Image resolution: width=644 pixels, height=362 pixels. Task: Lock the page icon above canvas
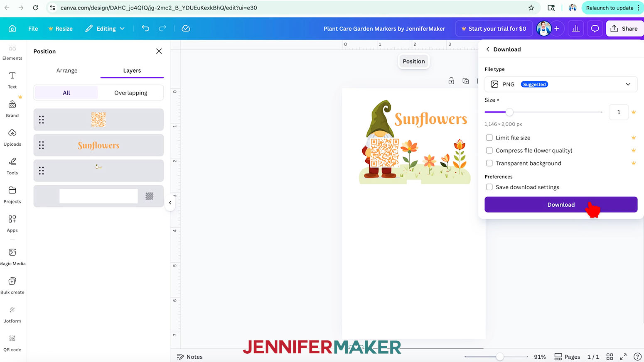click(x=451, y=81)
